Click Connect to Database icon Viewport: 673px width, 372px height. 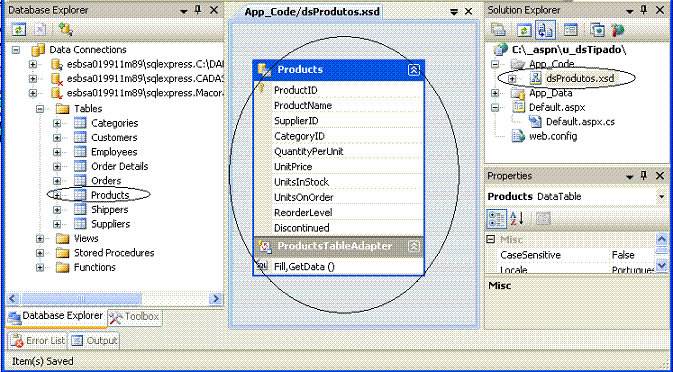[66, 29]
